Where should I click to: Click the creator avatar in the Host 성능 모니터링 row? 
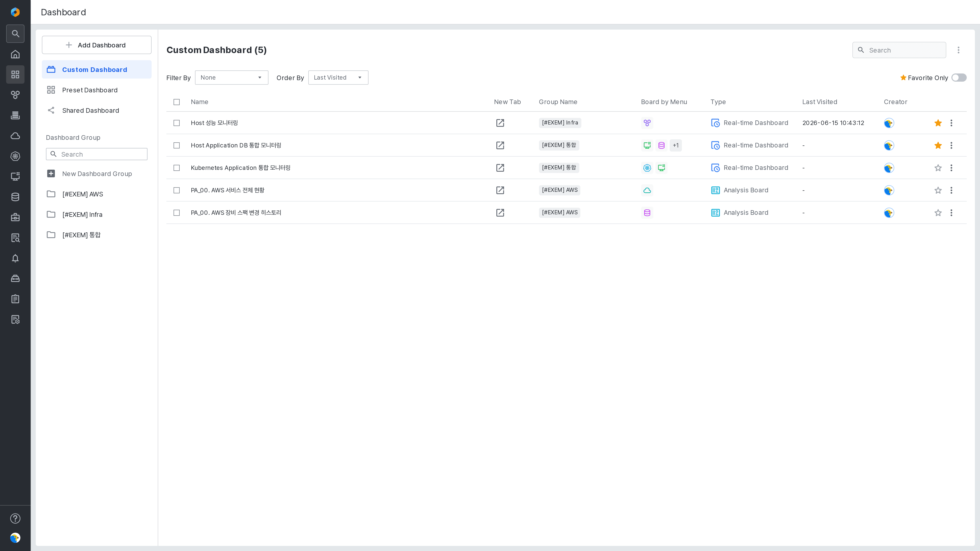[x=889, y=123]
